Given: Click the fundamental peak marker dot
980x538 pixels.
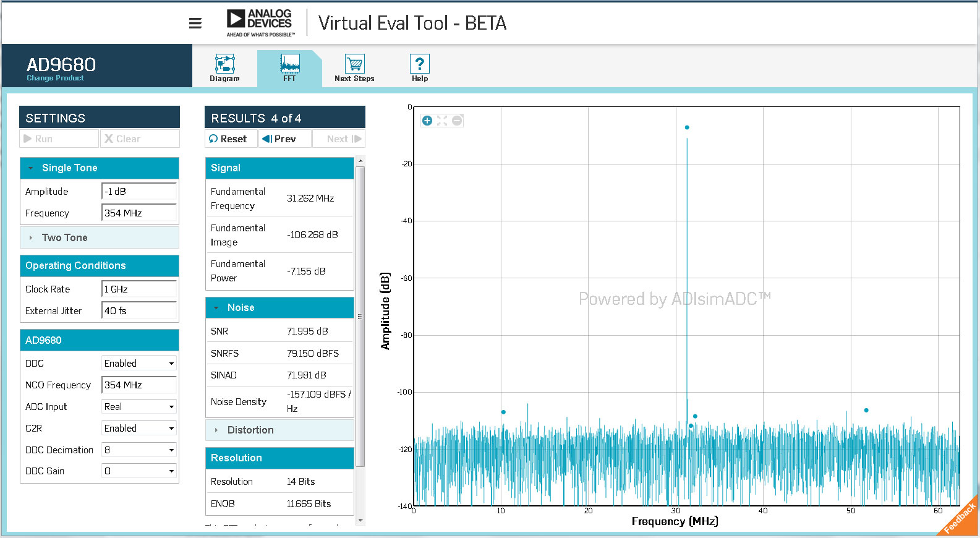Looking at the screenshot, I should click(x=687, y=127).
